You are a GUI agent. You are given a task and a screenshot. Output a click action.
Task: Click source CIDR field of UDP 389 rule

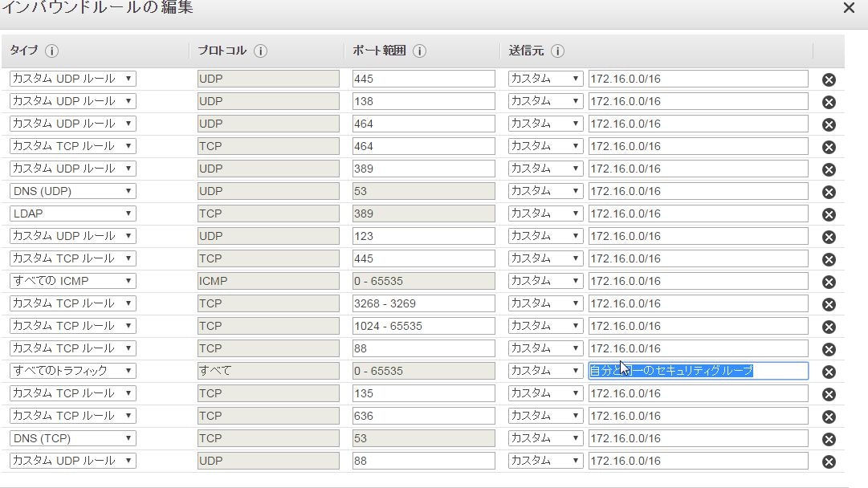698,169
